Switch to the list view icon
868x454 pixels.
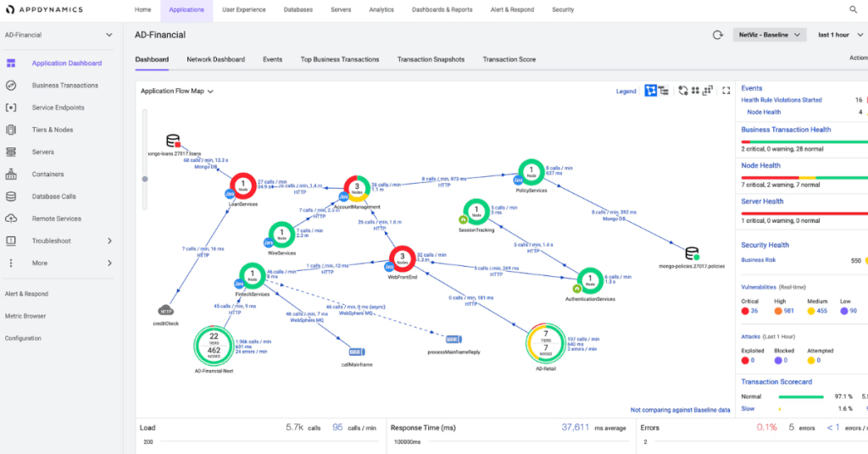coord(663,91)
